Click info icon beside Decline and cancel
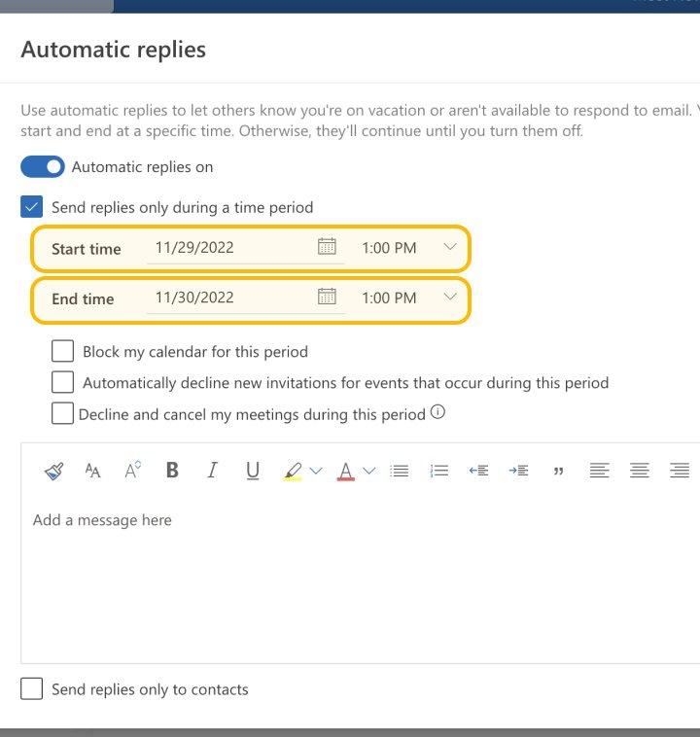The width and height of the screenshot is (700, 737). pos(437,412)
